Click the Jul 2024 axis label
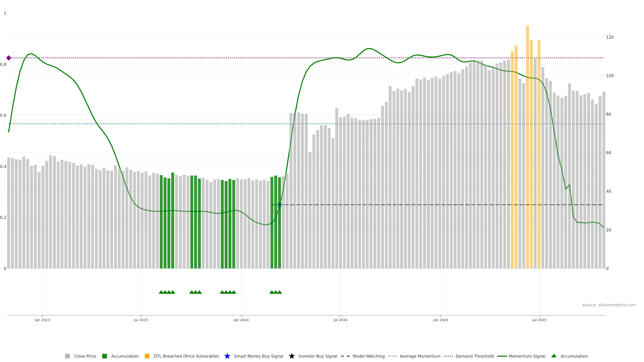Image resolution: width=644 pixels, height=362 pixels. tap(340, 320)
